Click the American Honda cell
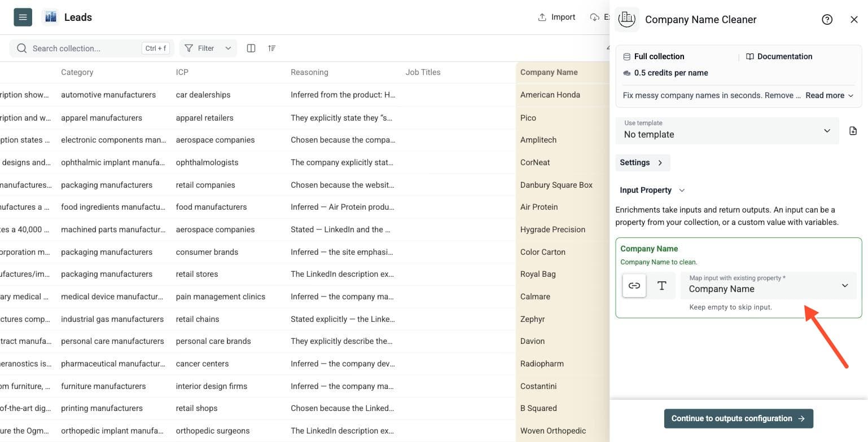This screenshot has height=442, width=868. [550, 95]
